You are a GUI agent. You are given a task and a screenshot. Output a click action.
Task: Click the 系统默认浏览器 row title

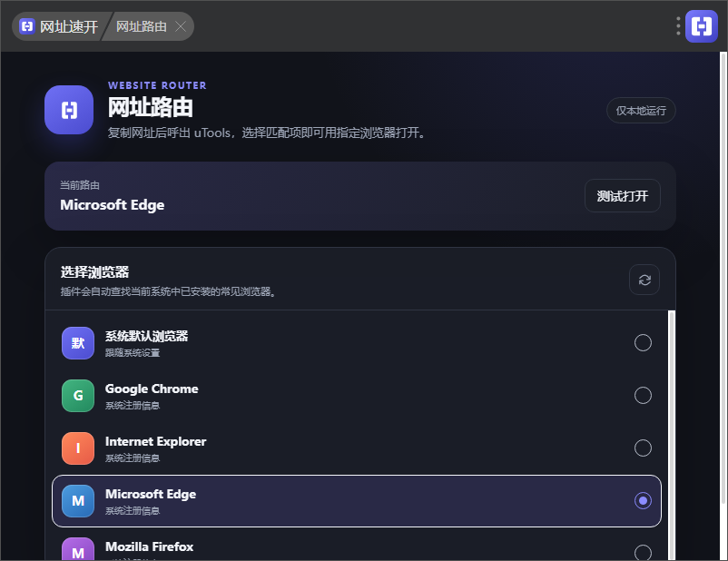pyautogui.click(x=146, y=336)
